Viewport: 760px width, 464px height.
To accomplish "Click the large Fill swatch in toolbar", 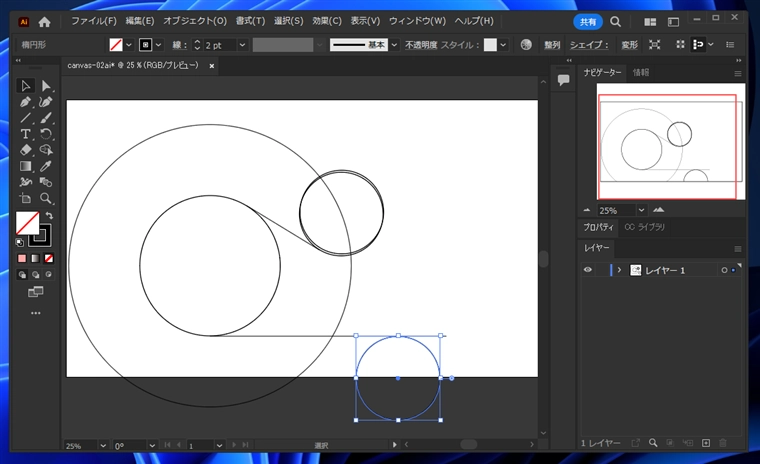I will [x=28, y=223].
